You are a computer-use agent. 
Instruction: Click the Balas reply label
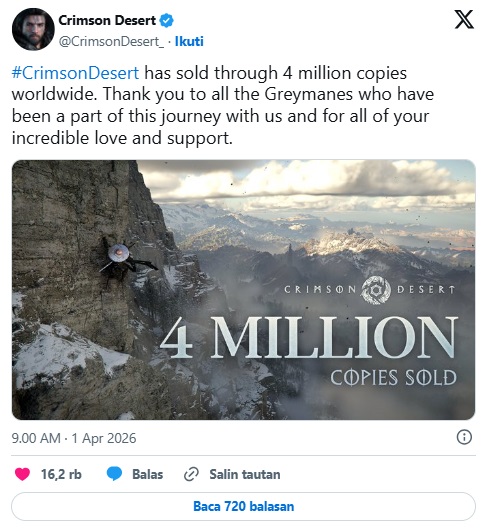(148, 474)
